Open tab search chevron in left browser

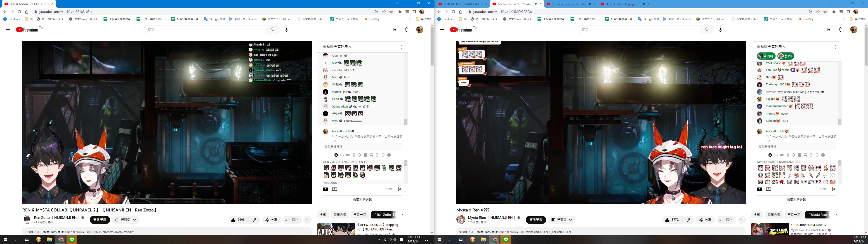point(398,3)
